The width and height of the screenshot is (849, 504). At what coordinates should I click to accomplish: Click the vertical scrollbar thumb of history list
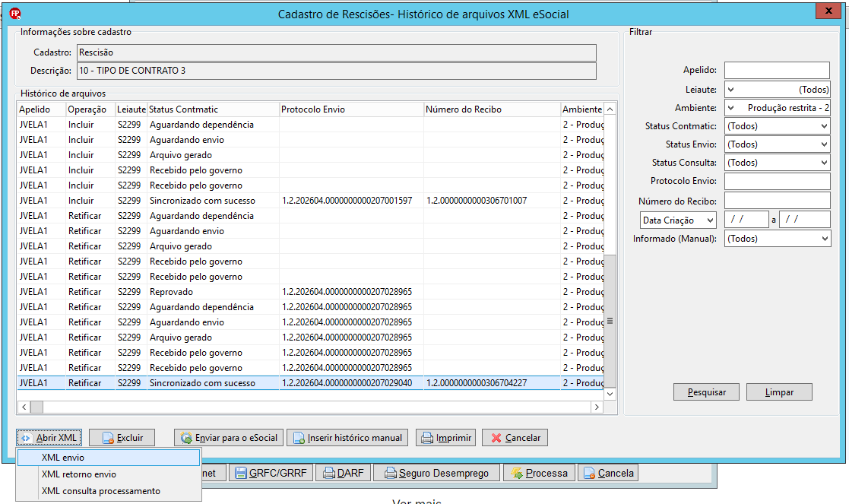(610, 321)
